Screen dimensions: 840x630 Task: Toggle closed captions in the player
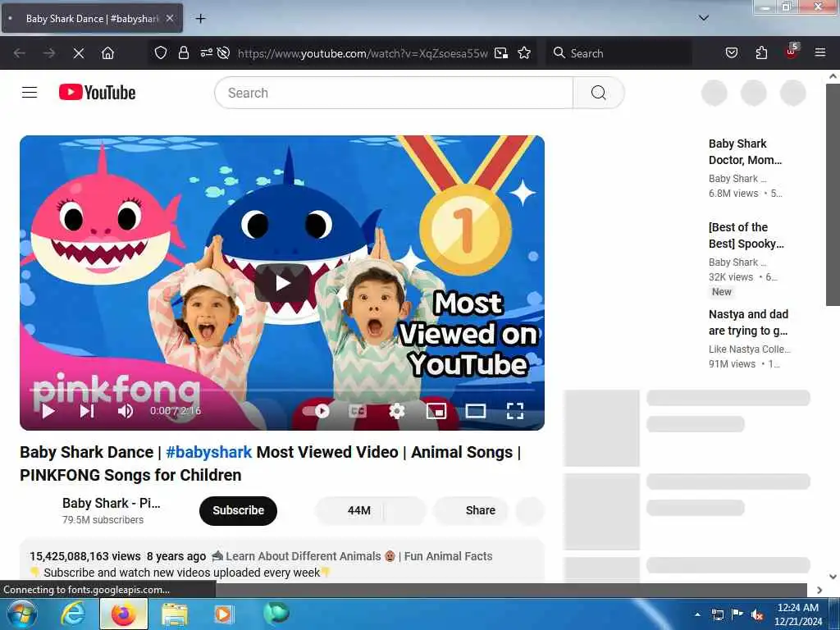click(358, 411)
